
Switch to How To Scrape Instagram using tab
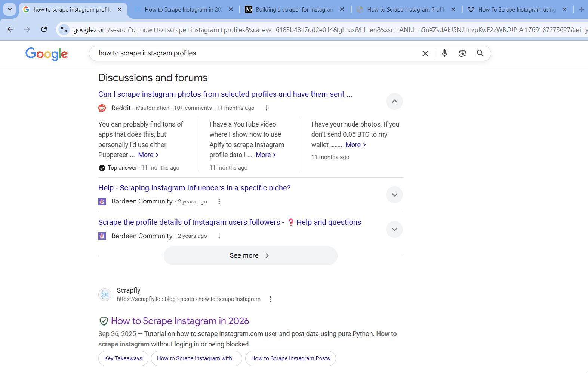517,10
